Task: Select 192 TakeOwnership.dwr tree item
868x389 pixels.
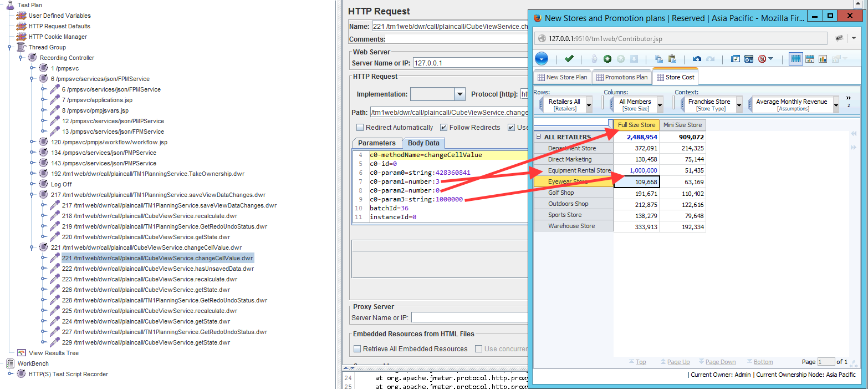Action: [x=148, y=174]
